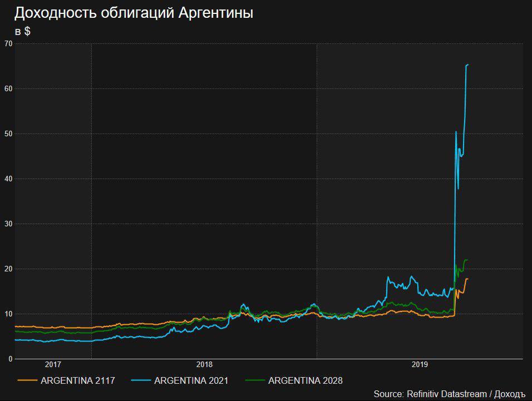Click the blue line swatch for ARGENTINA 2021
Screen dimensions: 532x401
[141, 380]
